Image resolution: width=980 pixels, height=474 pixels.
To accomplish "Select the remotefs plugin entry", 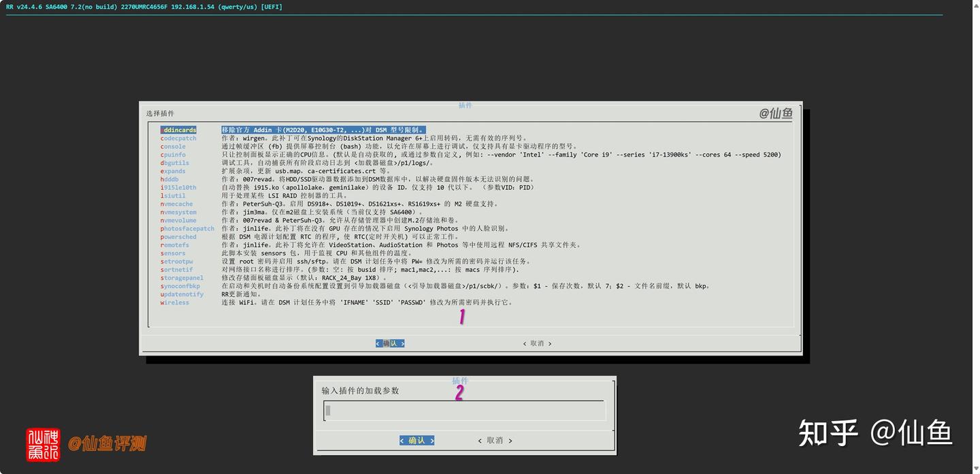I will pyautogui.click(x=372, y=245).
